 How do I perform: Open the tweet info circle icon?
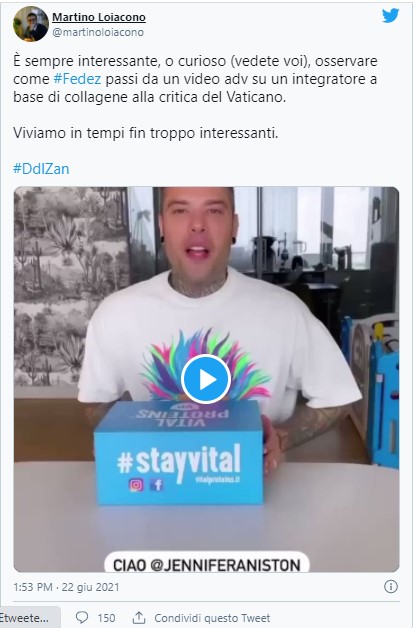391,587
